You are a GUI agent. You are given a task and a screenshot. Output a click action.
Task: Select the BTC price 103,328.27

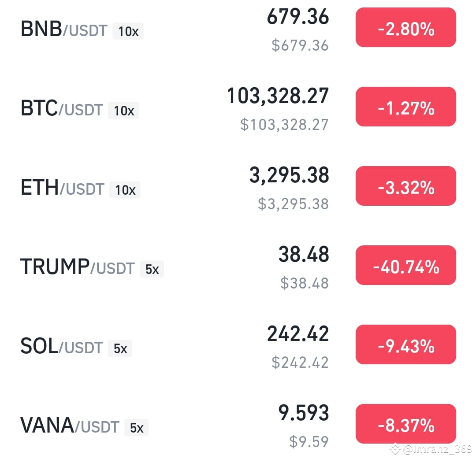[x=278, y=94]
